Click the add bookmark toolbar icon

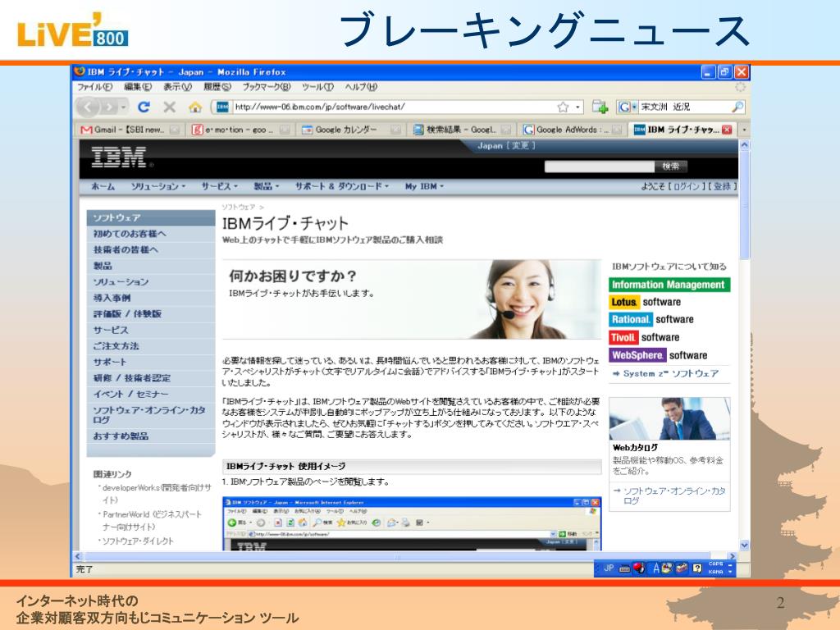point(600,107)
